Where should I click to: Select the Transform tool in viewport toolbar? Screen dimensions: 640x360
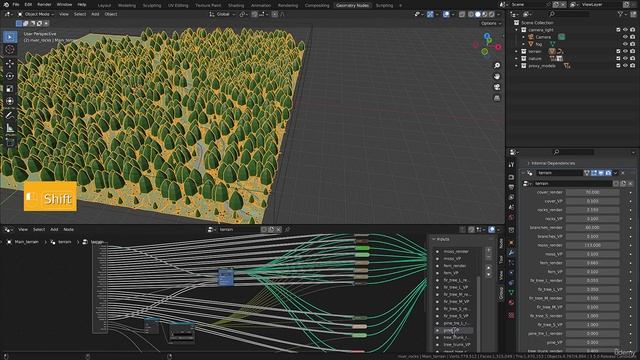click(x=10, y=101)
